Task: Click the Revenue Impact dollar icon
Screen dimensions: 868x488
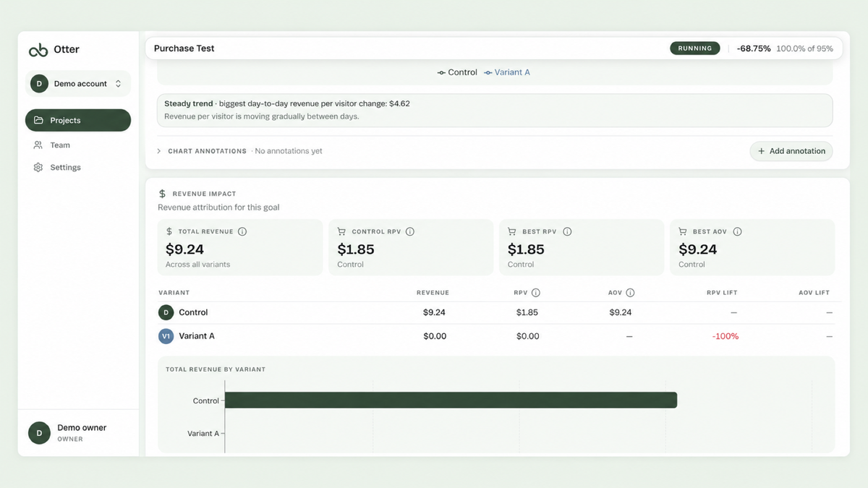Action: tap(162, 194)
